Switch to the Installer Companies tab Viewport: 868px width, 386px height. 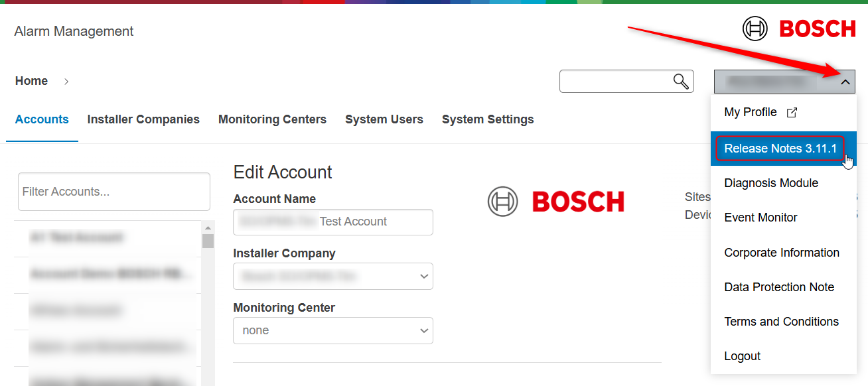coord(143,119)
